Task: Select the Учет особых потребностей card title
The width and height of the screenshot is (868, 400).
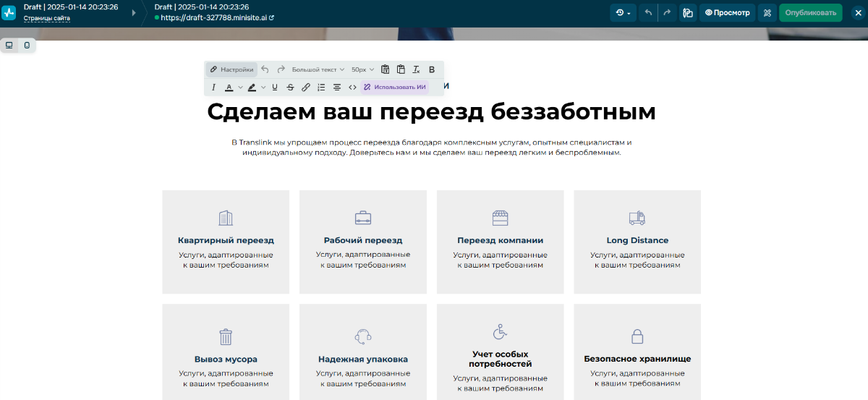Action: coord(501,359)
